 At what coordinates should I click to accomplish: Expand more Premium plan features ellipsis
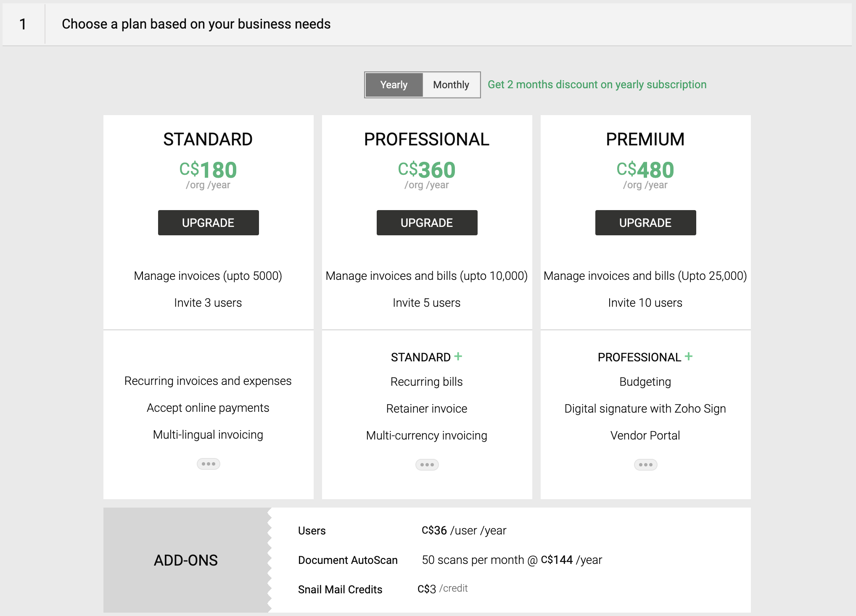[645, 465]
